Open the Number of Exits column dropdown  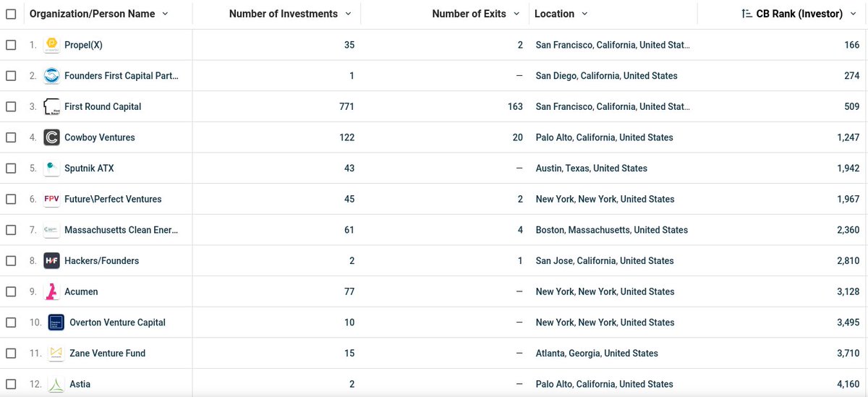516,14
